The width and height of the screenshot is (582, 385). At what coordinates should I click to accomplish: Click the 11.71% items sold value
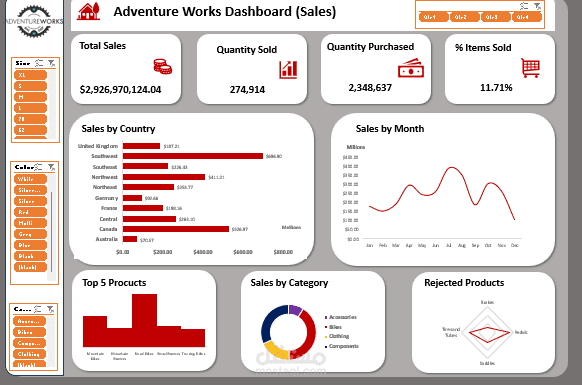[496, 88]
